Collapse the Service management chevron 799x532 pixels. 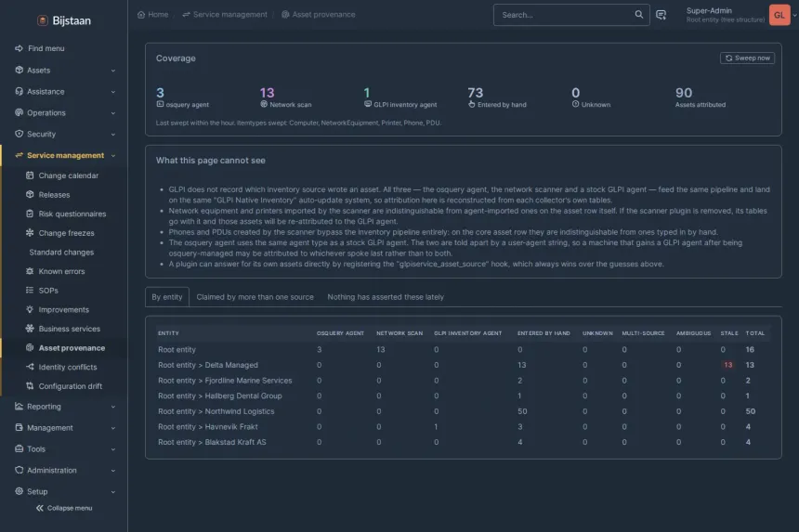(x=113, y=156)
